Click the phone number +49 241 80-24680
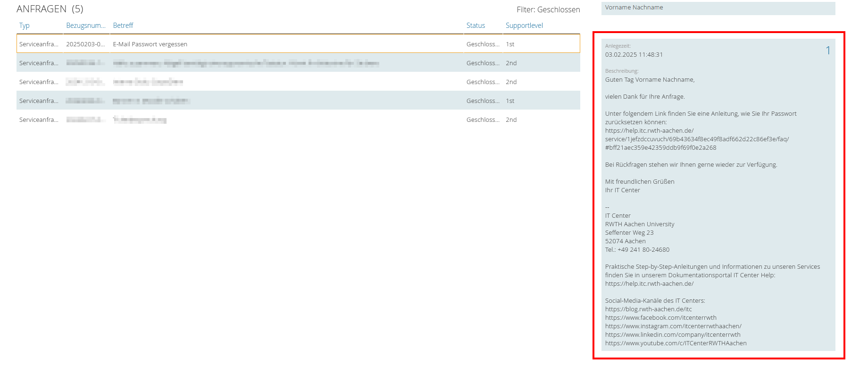868x367 pixels. click(x=643, y=250)
